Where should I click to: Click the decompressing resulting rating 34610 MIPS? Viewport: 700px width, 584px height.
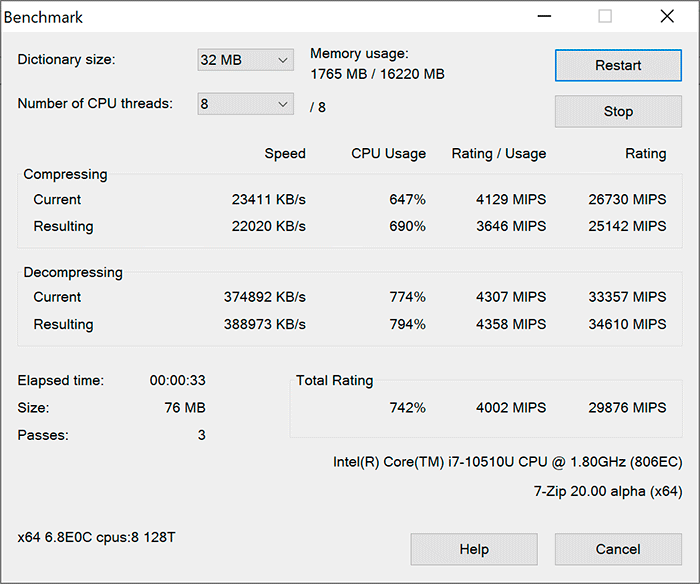pyautogui.click(x=628, y=324)
